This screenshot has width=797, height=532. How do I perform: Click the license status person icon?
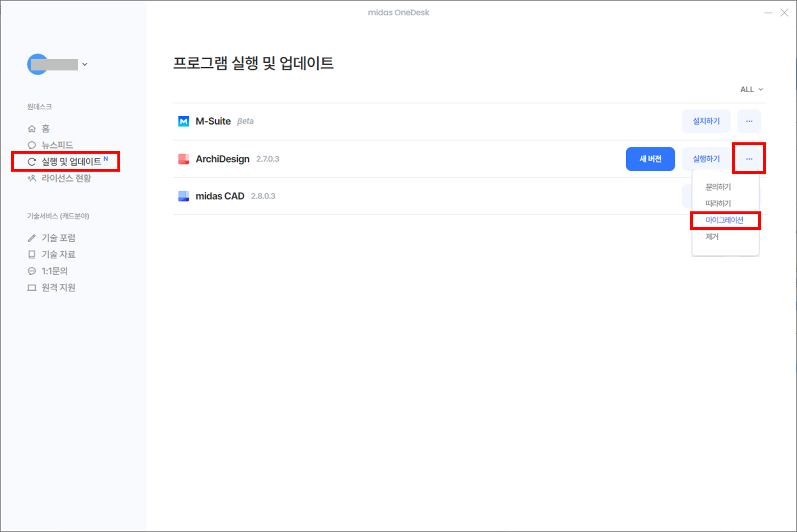pos(32,178)
